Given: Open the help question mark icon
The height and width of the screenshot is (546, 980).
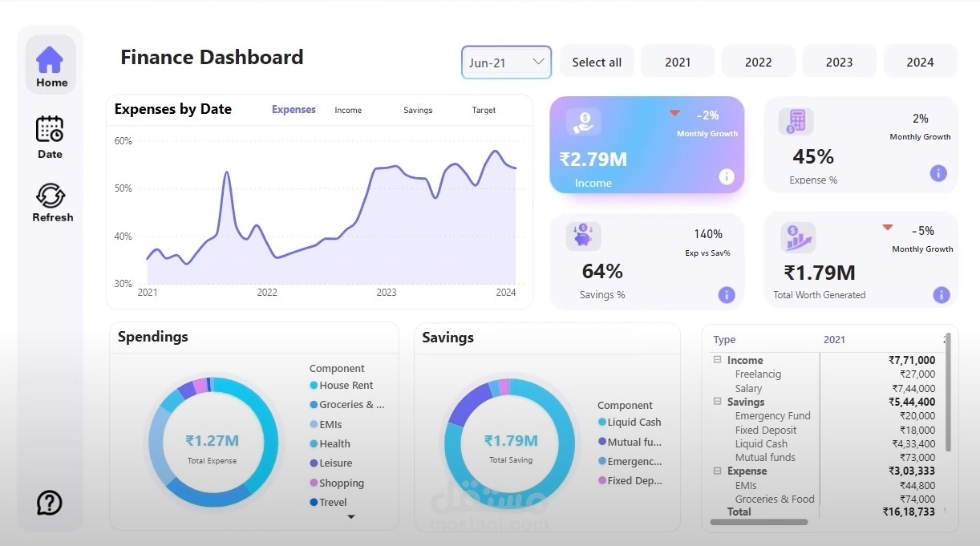Looking at the screenshot, I should click(x=50, y=503).
